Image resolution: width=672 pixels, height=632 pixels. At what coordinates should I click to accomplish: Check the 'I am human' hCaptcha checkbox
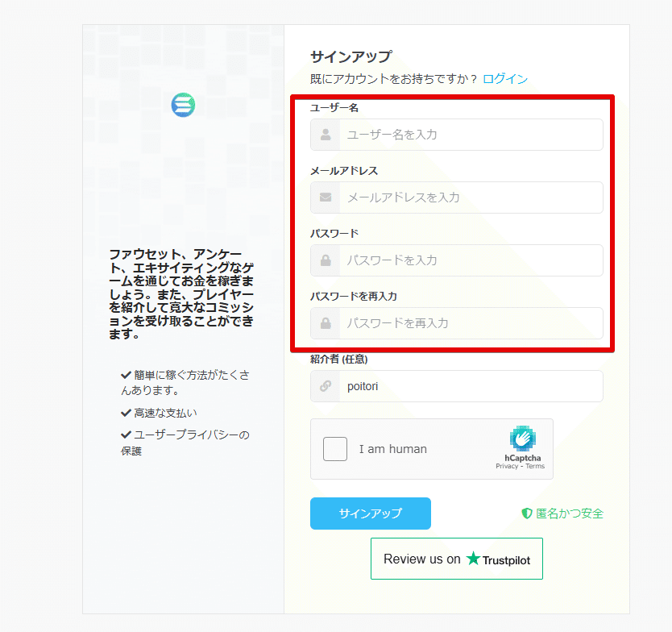(334, 449)
